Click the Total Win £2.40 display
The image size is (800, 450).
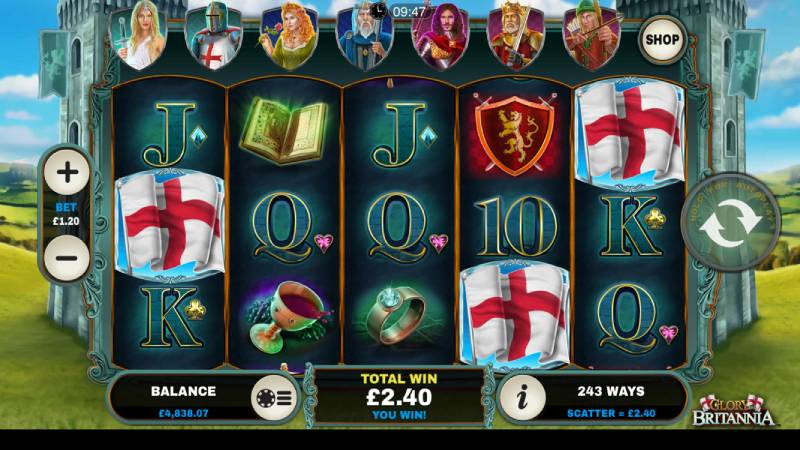coord(399,397)
